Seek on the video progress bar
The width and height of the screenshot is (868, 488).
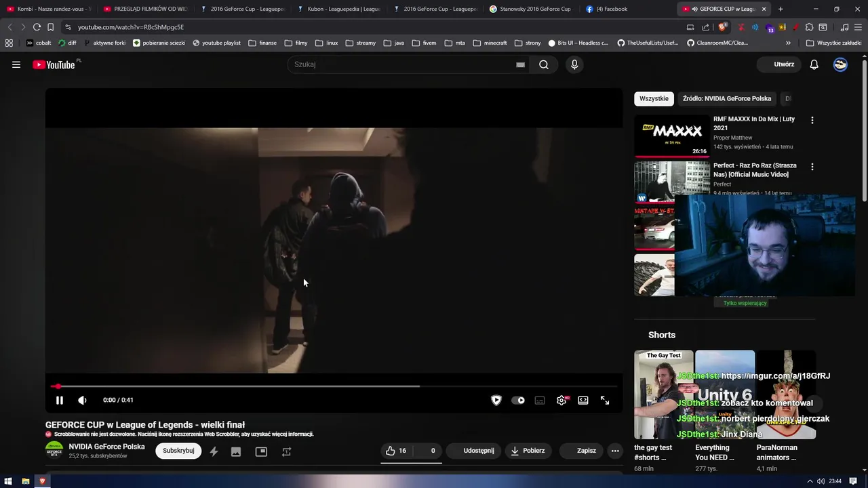[x=334, y=386]
